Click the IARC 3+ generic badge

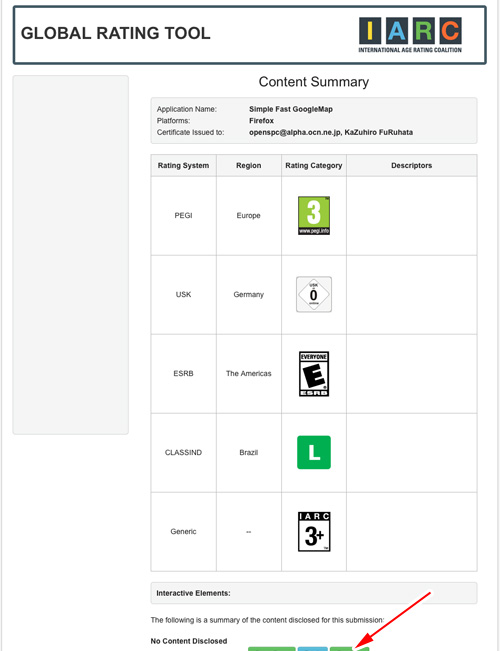tap(314, 531)
